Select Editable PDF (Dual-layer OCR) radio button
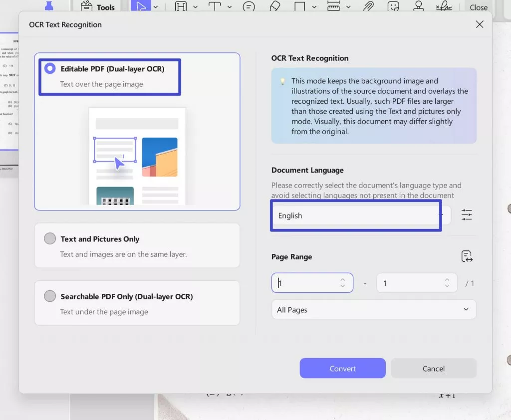This screenshot has width=511, height=420. pyautogui.click(x=50, y=69)
